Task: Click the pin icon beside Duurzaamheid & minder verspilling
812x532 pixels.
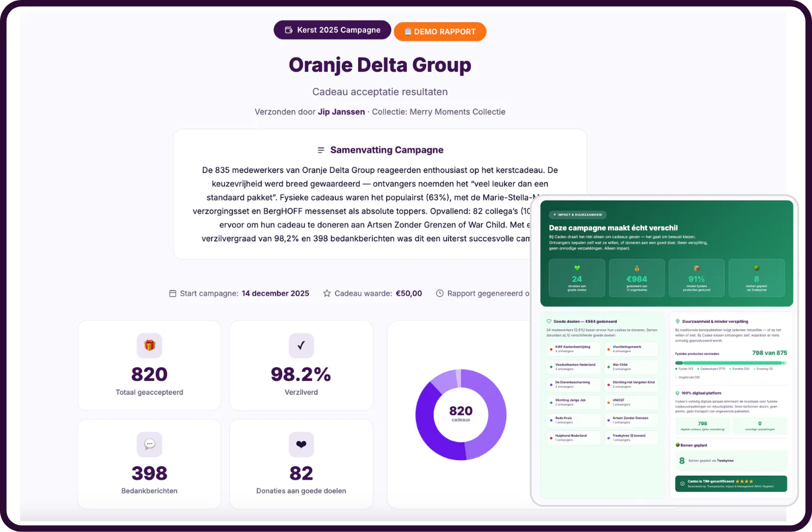Action: [x=678, y=322]
